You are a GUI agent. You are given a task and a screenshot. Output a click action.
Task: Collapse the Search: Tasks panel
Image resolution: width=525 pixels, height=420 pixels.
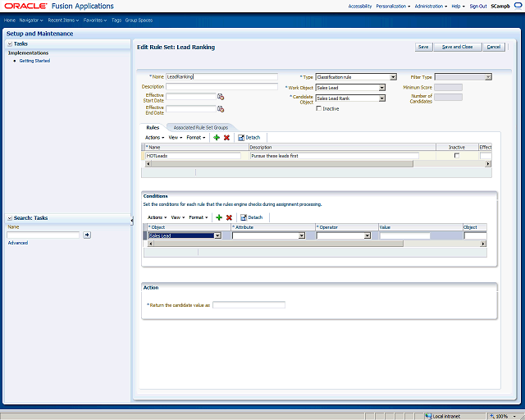pos(10,218)
